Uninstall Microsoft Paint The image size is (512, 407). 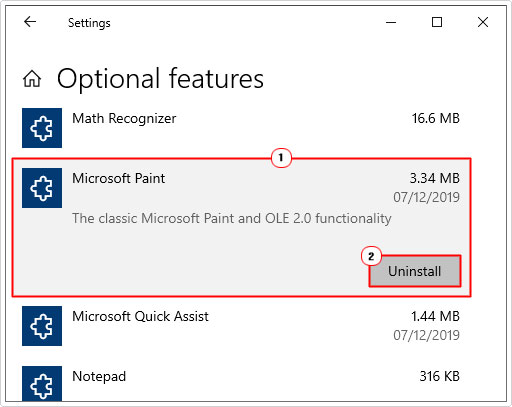[x=415, y=271]
